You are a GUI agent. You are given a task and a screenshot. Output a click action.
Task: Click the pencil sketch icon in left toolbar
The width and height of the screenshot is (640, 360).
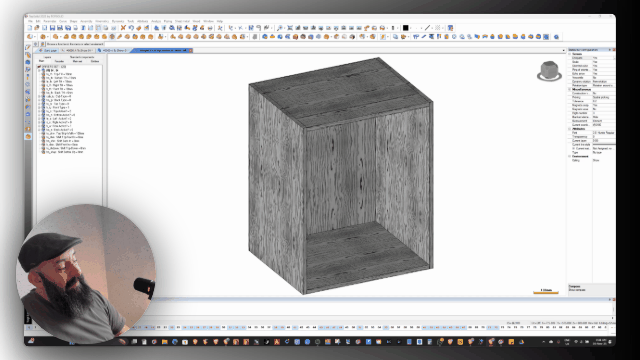coord(28,47)
